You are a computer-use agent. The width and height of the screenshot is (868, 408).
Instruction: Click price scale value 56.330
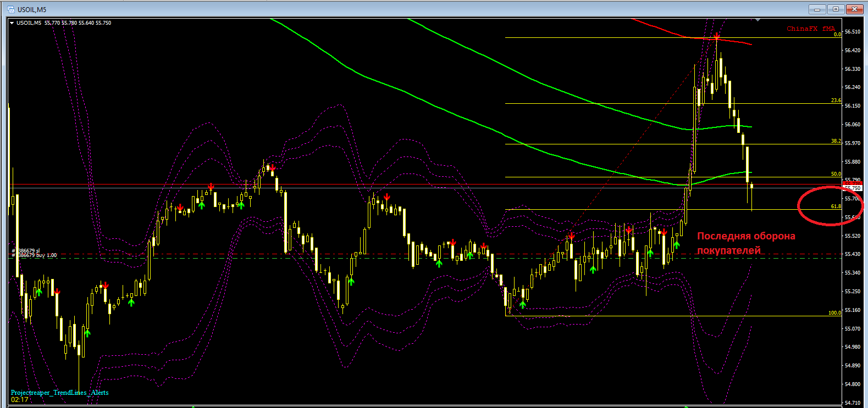pos(853,69)
